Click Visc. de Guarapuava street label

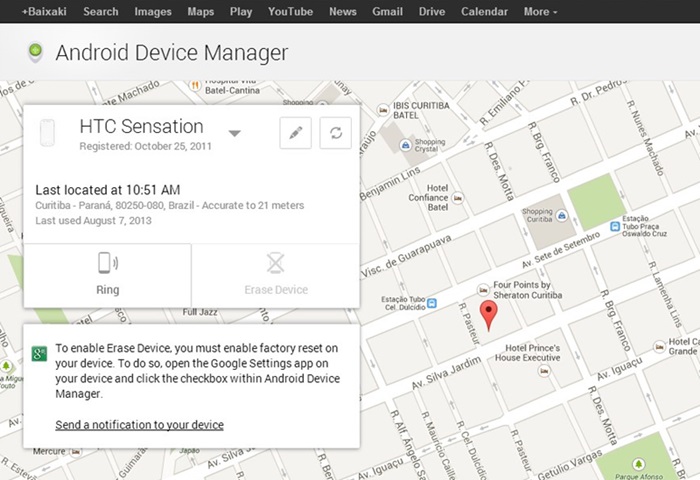(x=406, y=257)
